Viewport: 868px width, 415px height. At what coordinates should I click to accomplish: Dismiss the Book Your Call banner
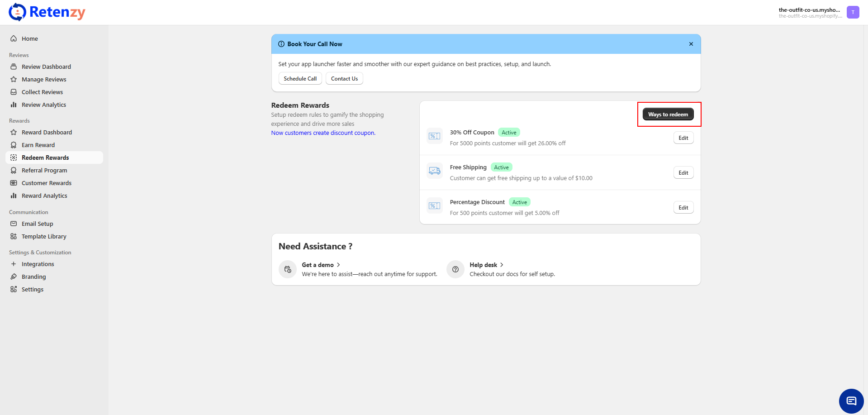(x=691, y=44)
